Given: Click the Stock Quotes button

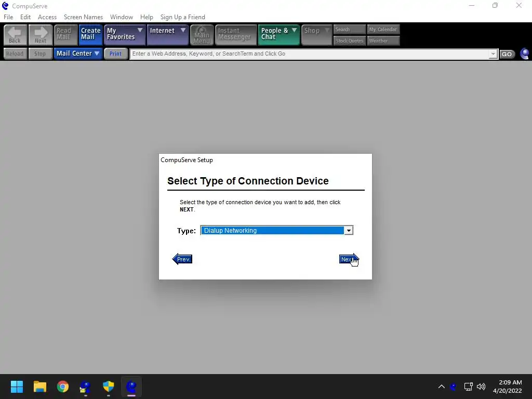Looking at the screenshot, I should pyautogui.click(x=350, y=41).
